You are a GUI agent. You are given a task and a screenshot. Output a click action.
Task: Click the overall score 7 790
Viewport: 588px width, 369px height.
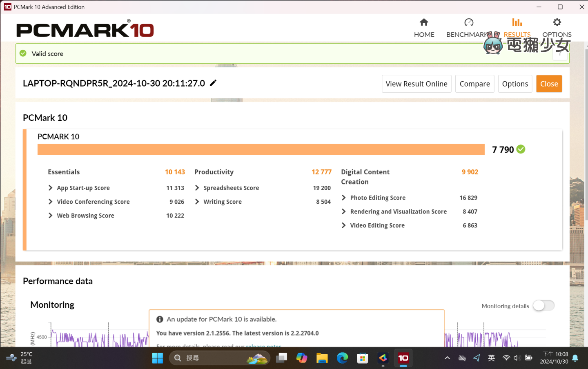click(x=503, y=150)
